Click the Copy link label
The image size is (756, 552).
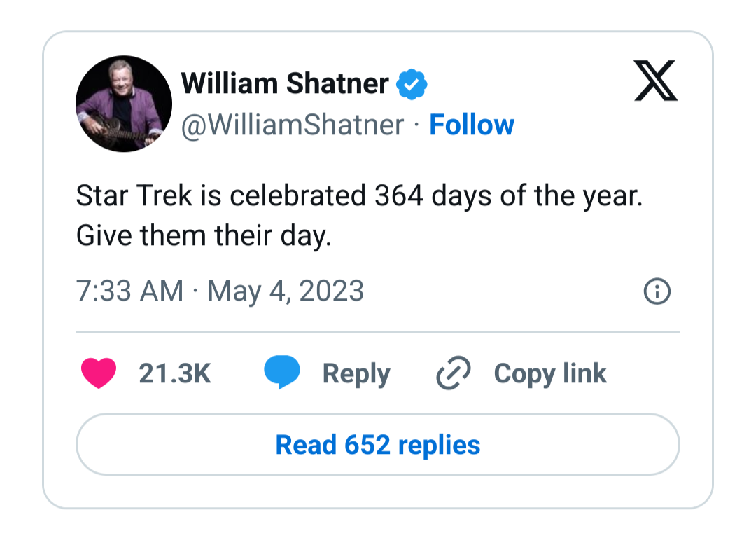(549, 373)
